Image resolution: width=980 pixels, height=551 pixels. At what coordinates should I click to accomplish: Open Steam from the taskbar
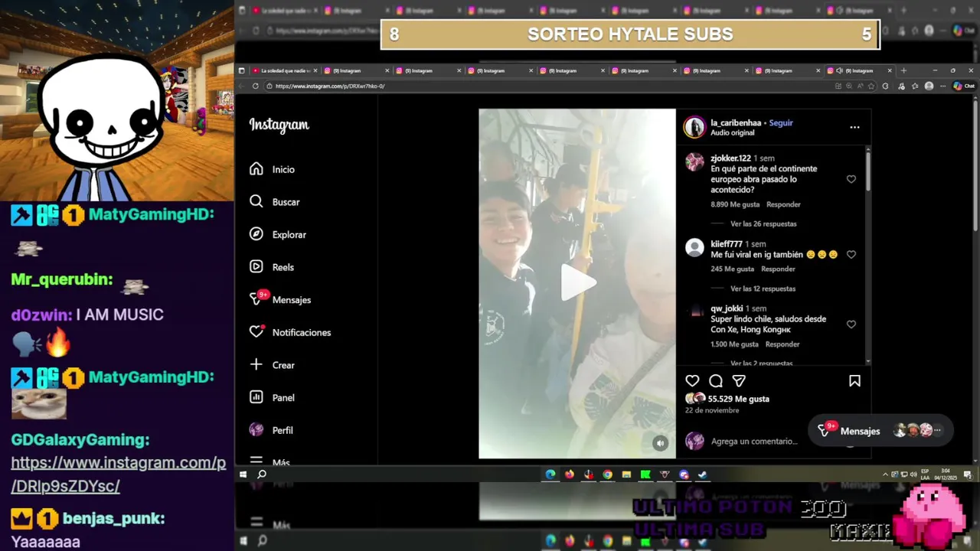703,474
